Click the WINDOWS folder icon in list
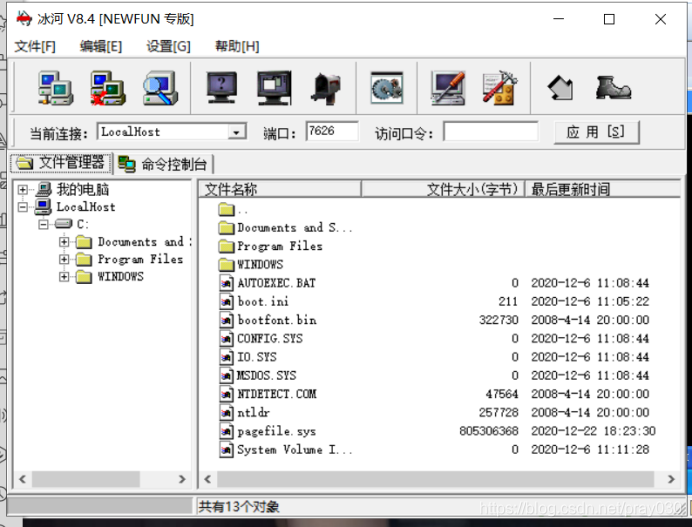Viewport: 692px width, 527px height. click(x=226, y=265)
